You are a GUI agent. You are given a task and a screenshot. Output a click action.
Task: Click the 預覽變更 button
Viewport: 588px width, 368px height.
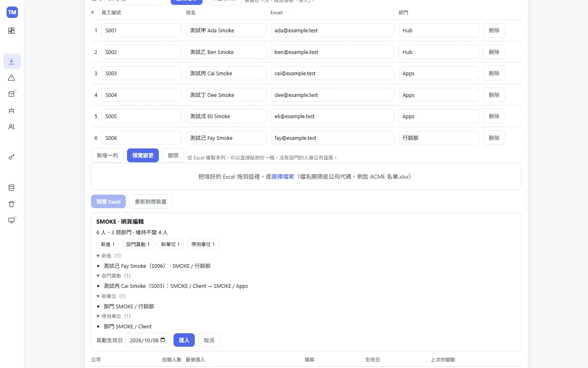point(143,155)
